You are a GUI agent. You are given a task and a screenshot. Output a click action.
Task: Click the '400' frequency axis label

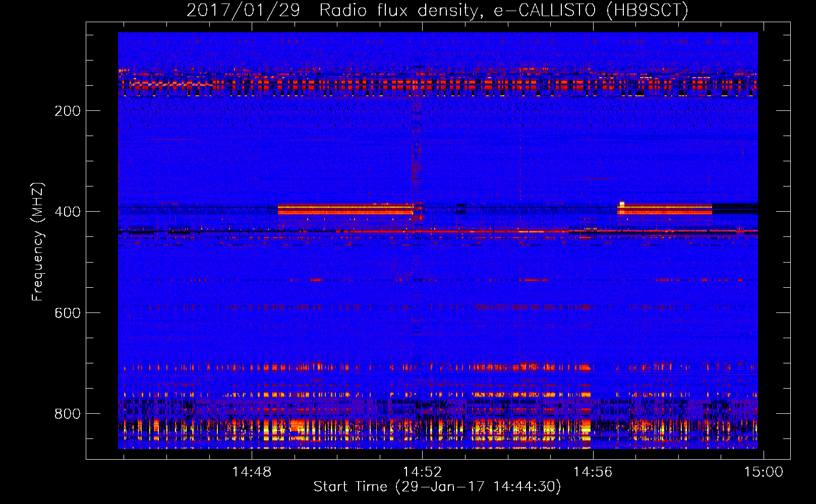[68, 212]
